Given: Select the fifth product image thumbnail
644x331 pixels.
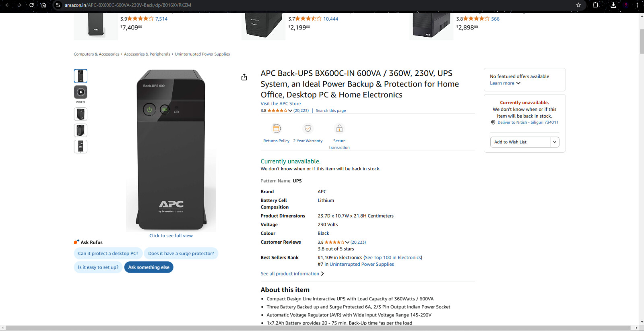Looking at the screenshot, I should [80, 147].
